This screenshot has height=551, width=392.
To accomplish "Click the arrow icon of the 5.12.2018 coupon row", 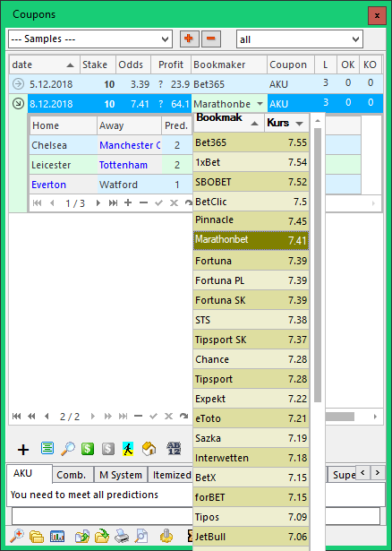I will [18, 84].
